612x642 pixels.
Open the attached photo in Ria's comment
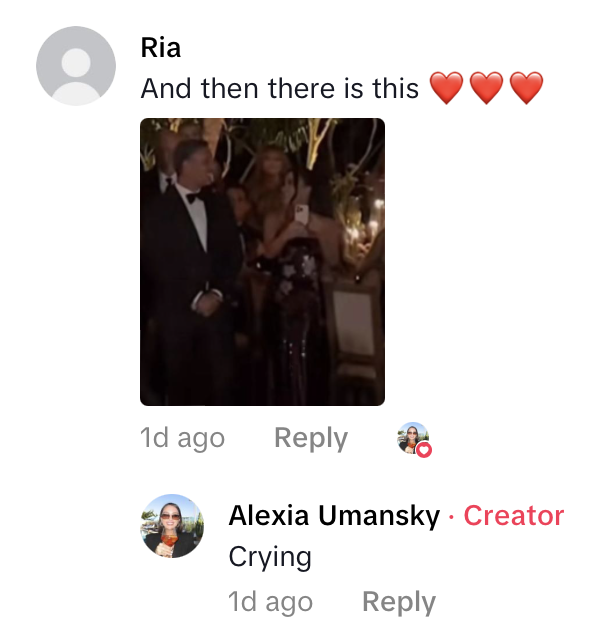(262, 262)
